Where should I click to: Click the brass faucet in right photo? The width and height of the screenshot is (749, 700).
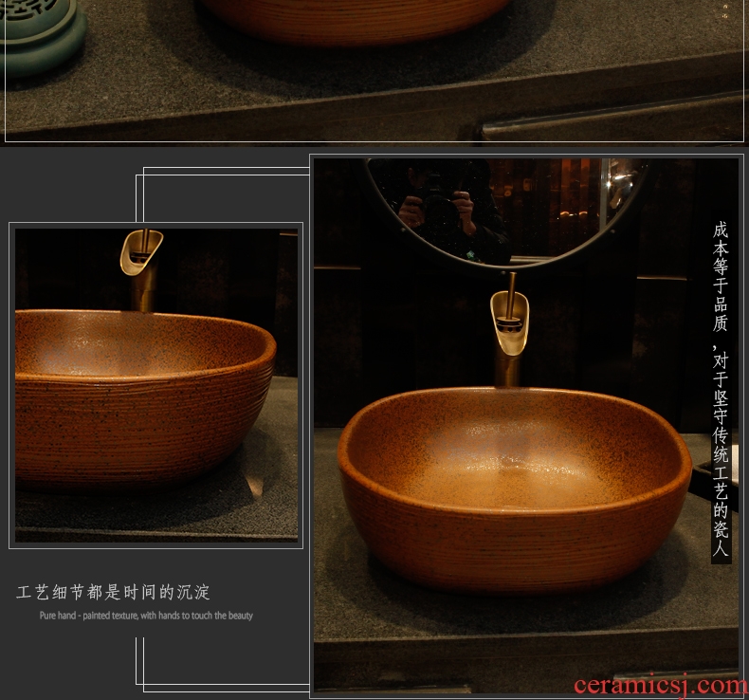(509, 325)
